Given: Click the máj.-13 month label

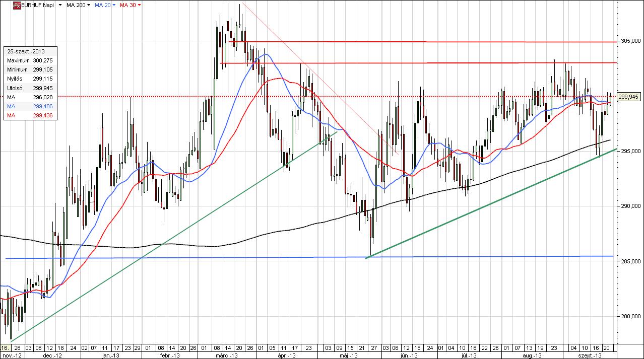Looking at the screenshot, I should (x=348, y=355).
